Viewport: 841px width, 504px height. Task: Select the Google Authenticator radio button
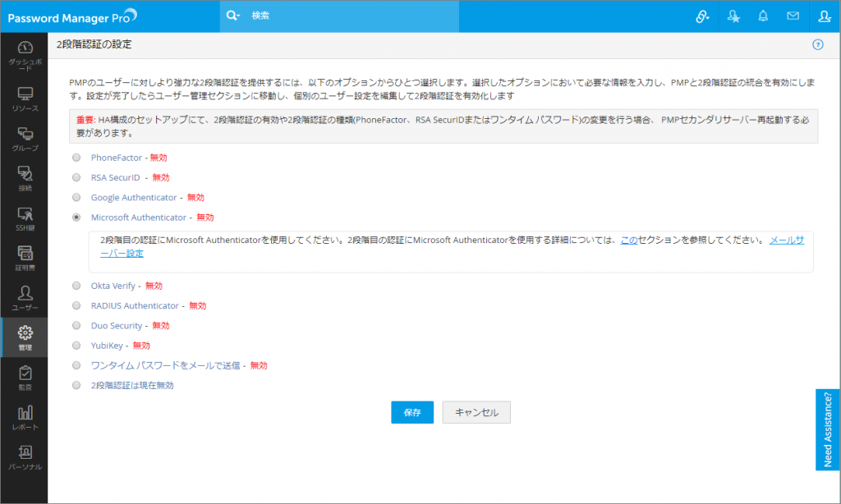[76, 198]
